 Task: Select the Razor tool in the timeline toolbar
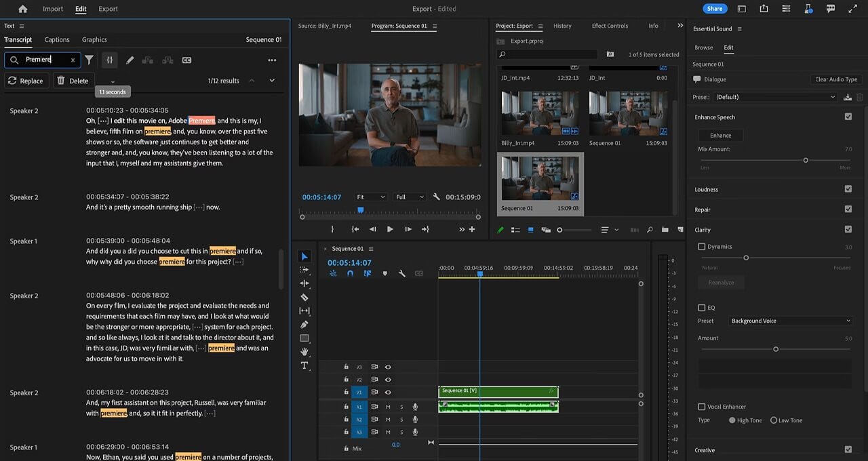304,297
